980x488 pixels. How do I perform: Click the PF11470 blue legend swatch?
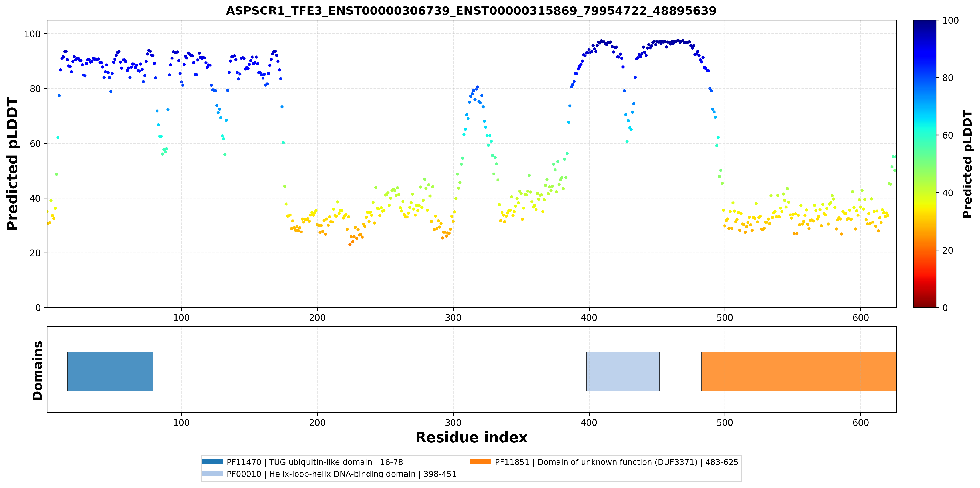212,462
